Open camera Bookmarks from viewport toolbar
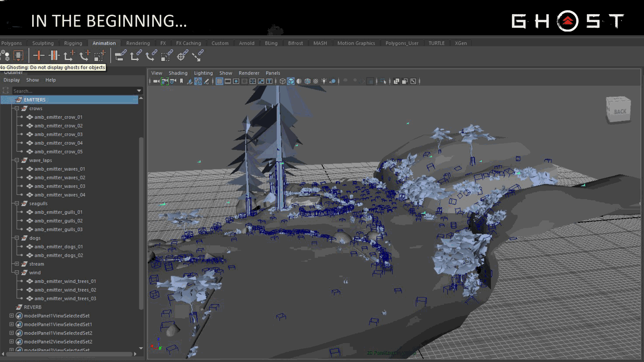The height and width of the screenshot is (362, 644). tap(182, 81)
